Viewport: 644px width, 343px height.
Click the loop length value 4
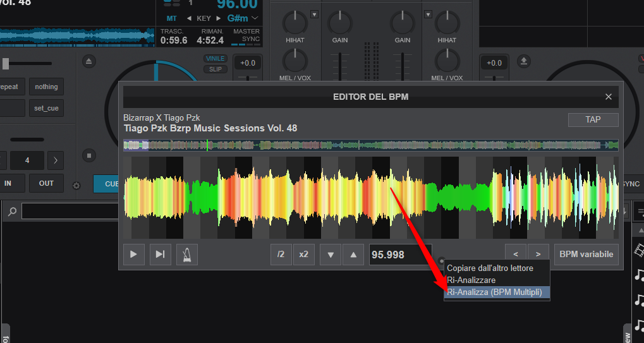pos(27,160)
